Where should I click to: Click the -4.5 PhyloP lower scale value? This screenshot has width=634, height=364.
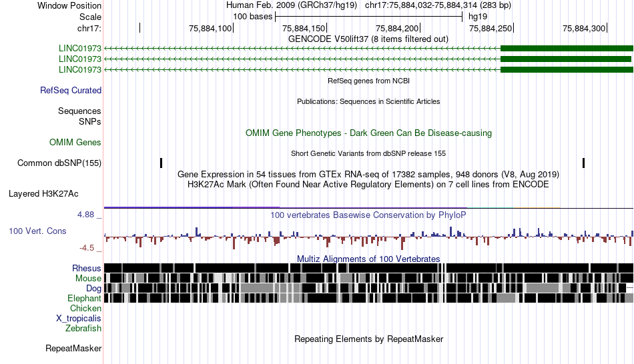[x=87, y=247]
